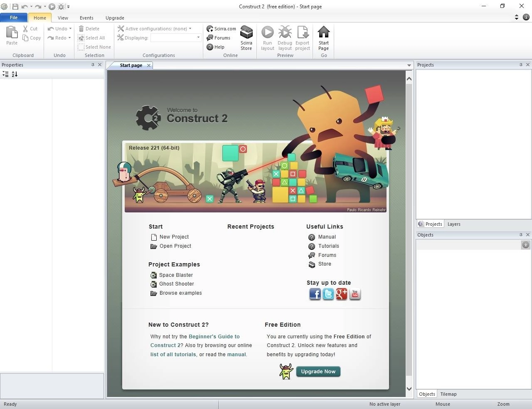Open the File menu
Viewport: 532px width, 409px height.
click(14, 17)
